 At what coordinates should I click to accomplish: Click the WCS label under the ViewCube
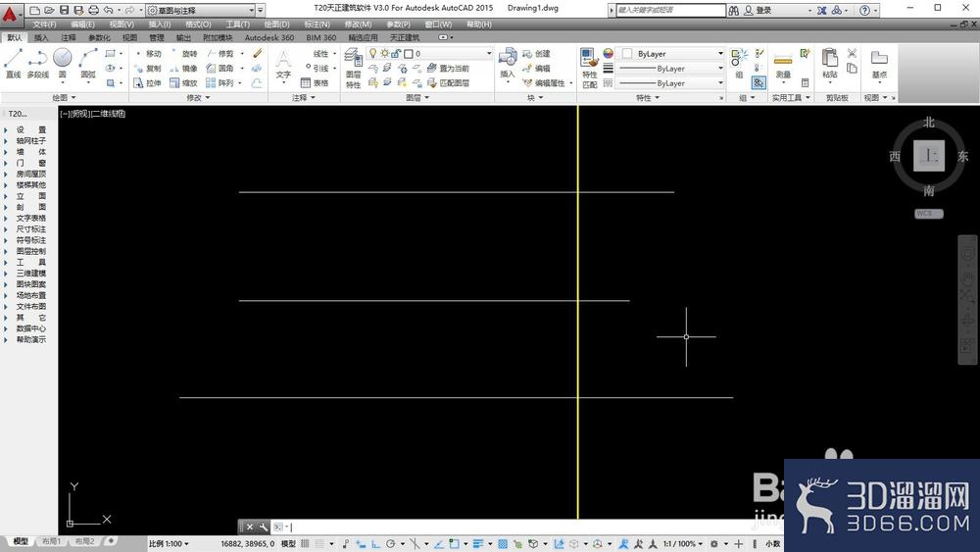[929, 213]
